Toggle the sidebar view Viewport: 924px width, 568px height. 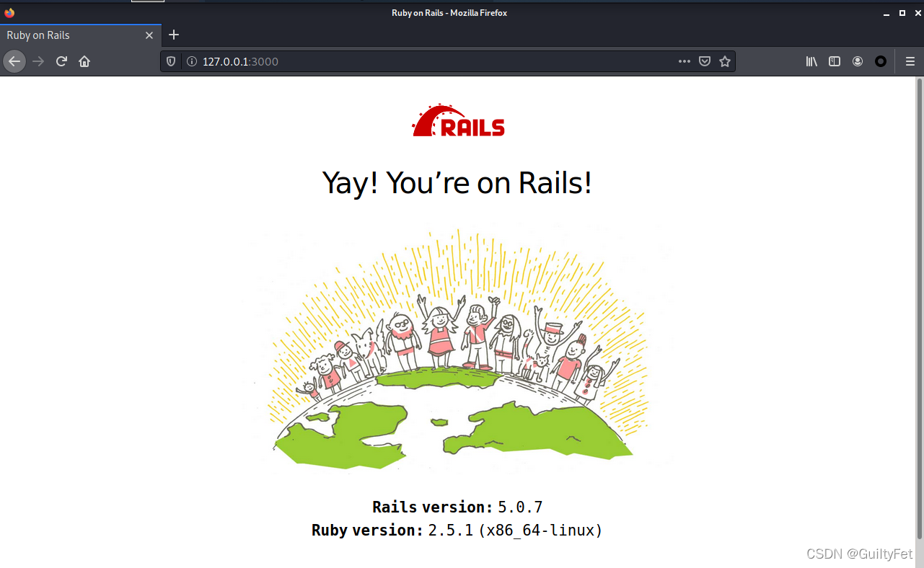tap(835, 61)
